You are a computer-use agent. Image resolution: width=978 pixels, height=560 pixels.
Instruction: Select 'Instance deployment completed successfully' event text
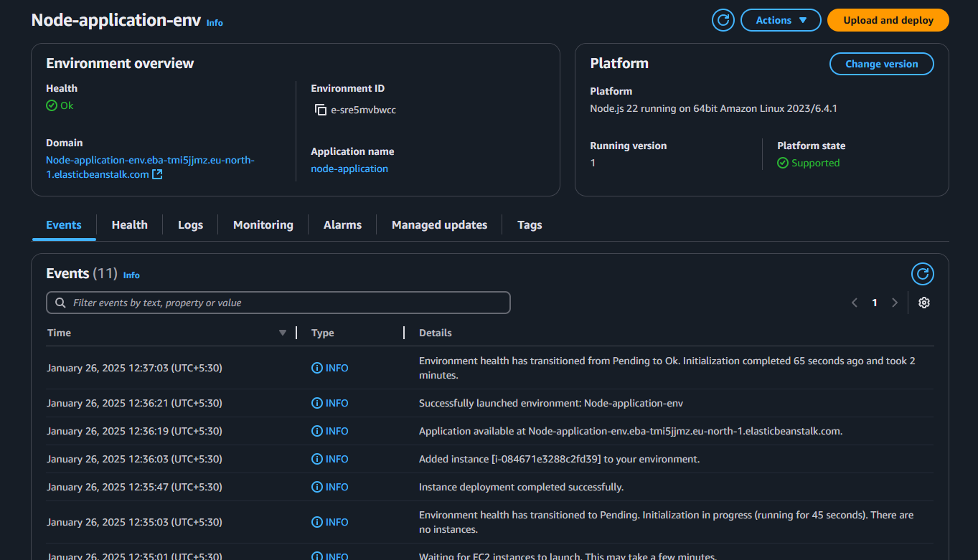point(522,487)
